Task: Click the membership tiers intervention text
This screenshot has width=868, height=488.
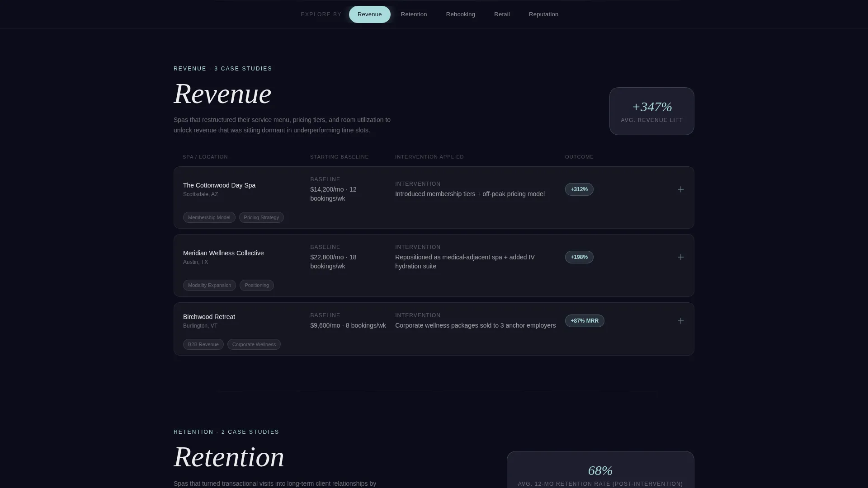Action: pos(470,194)
